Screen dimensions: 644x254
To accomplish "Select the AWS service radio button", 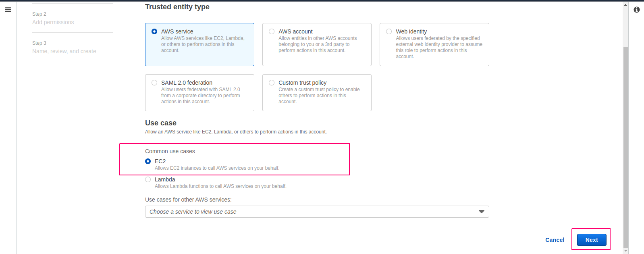I will pyautogui.click(x=154, y=31).
